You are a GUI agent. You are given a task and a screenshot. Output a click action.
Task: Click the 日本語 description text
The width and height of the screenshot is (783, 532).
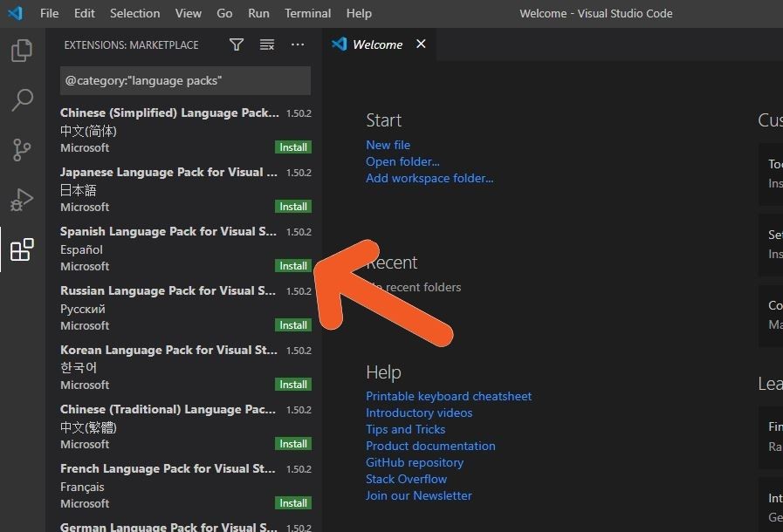point(79,190)
